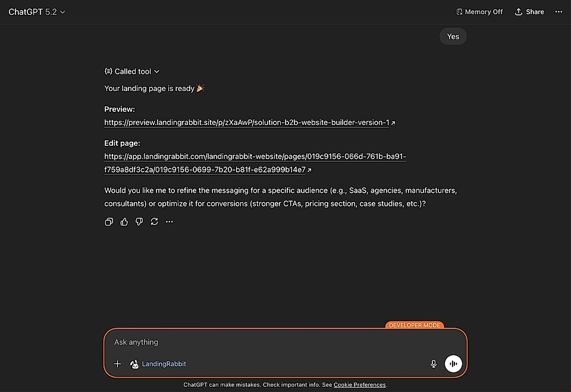Click the microphone dictation icon
This screenshot has width=571, height=392.
(x=434, y=363)
